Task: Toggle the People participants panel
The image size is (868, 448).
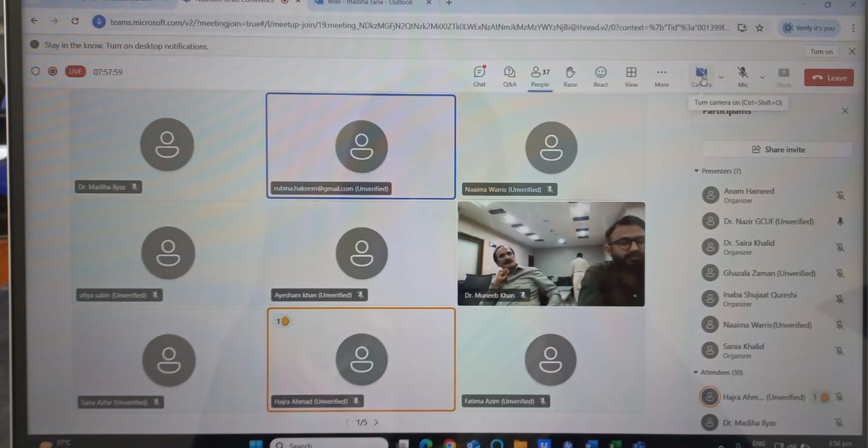Action: (x=540, y=76)
